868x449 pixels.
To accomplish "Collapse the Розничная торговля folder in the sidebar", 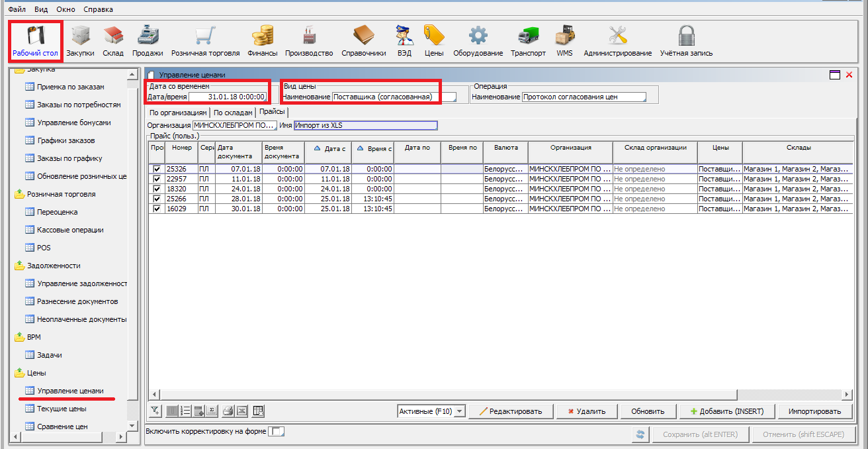I will click(20, 194).
